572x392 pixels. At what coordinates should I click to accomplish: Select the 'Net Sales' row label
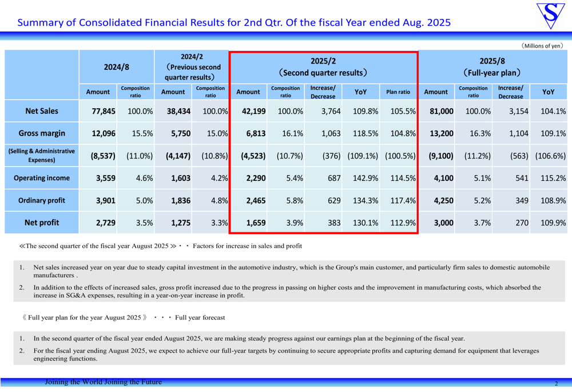(42, 111)
